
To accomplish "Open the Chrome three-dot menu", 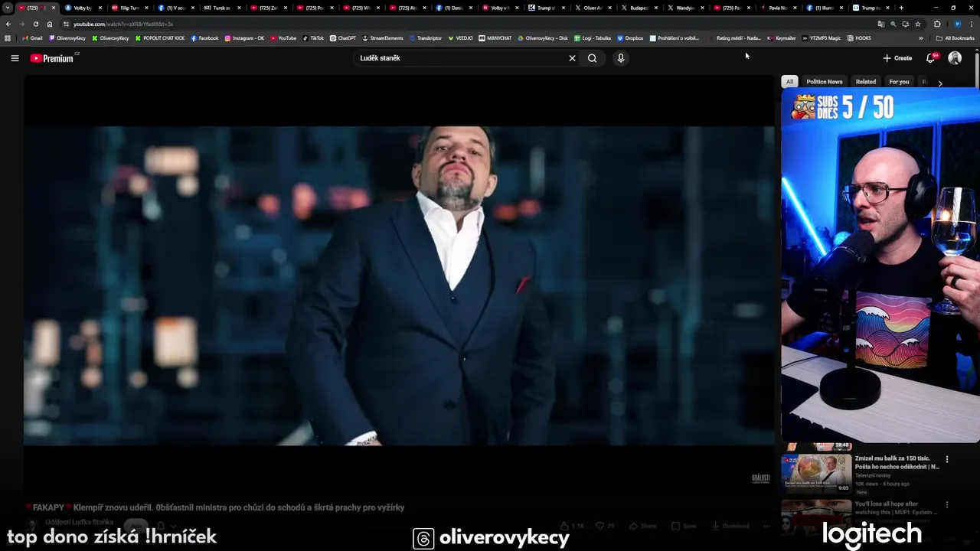I will pos(972,24).
